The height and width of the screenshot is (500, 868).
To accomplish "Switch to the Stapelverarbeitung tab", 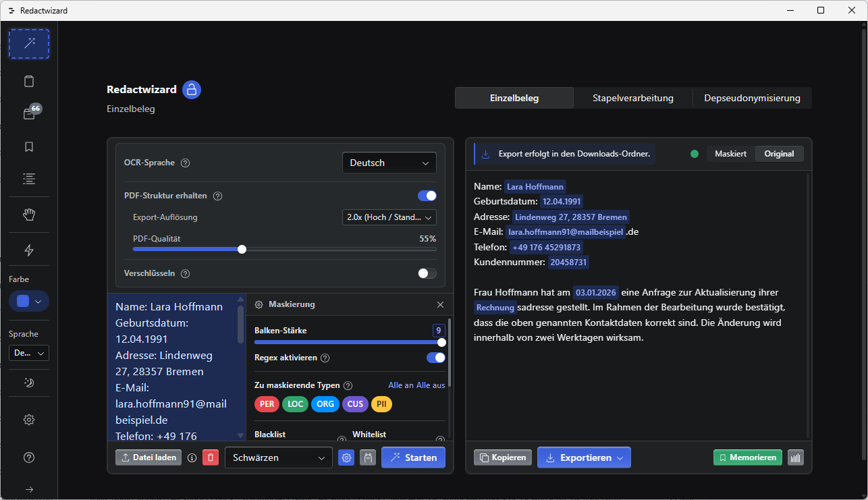I will tap(633, 98).
